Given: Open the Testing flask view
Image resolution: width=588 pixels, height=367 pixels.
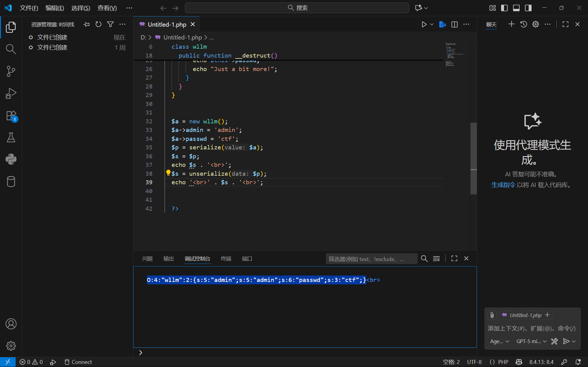Looking at the screenshot, I should [x=11, y=138].
